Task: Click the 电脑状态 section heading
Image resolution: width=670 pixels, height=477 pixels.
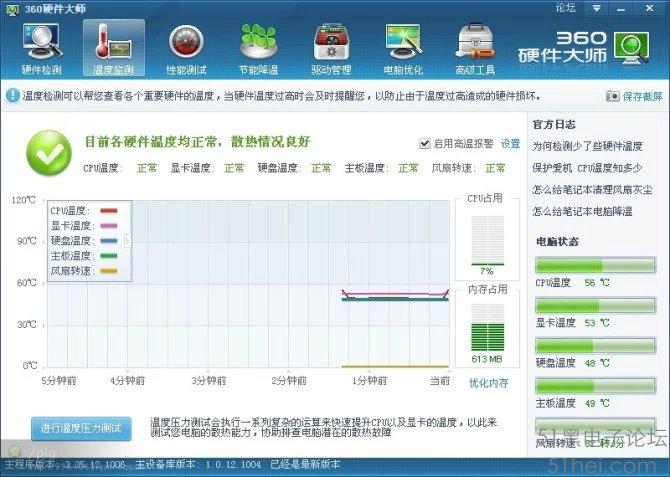Action: [x=558, y=241]
